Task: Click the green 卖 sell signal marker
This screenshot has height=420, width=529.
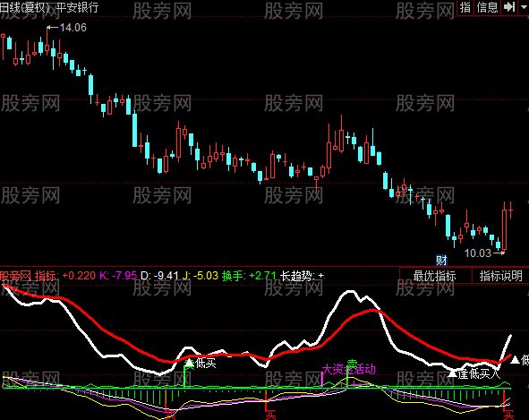Action: click(352, 364)
